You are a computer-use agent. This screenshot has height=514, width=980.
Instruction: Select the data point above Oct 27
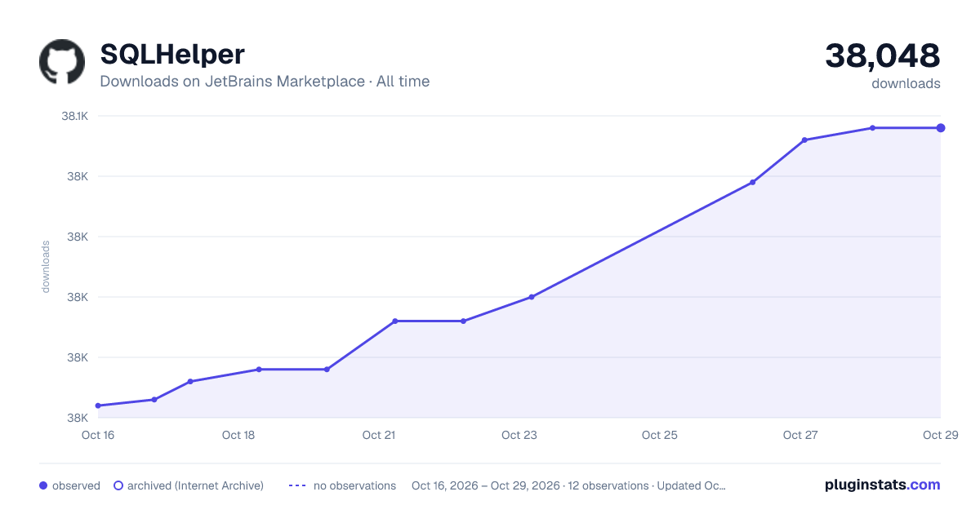pos(804,140)
